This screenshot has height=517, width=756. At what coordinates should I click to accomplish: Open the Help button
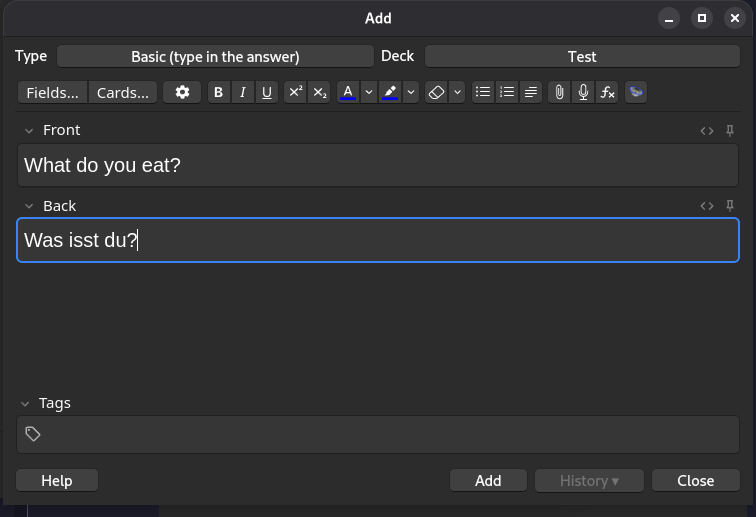click(x=57, y=480)
